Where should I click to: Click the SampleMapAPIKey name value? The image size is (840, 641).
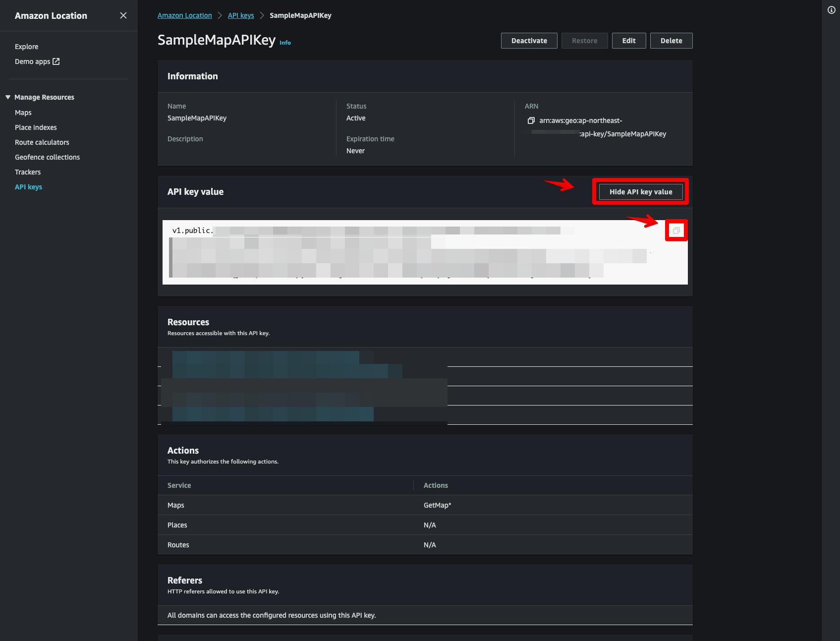coord(197,118)
